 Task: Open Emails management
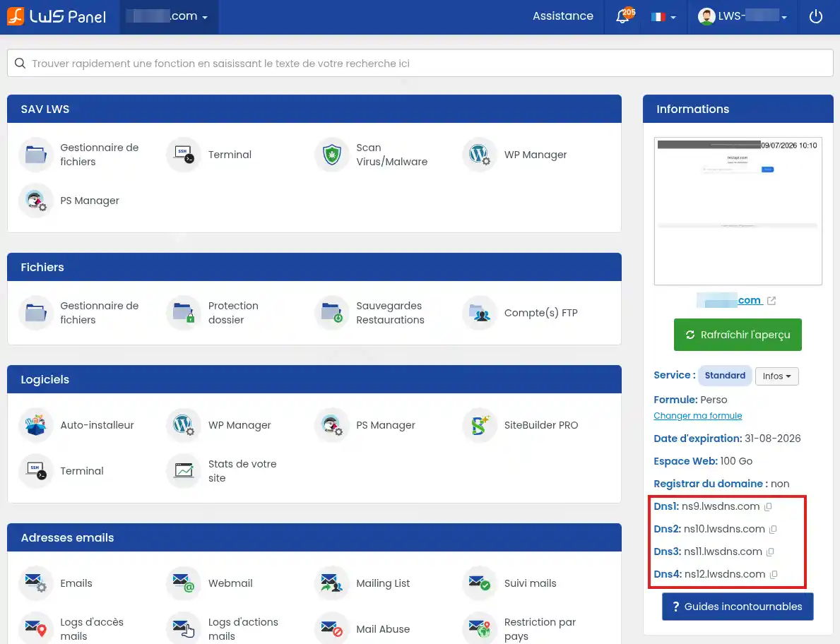(57, 583)
